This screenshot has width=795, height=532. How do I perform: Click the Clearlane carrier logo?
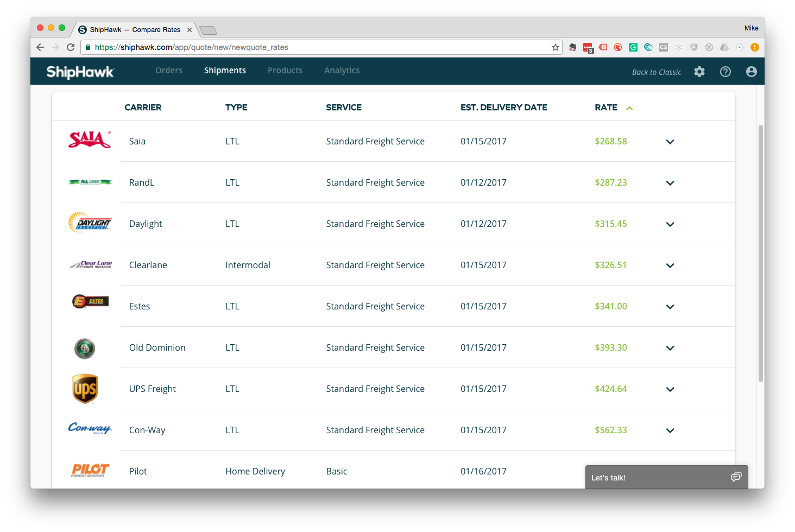pyautogui.click(x=90, y=264)
